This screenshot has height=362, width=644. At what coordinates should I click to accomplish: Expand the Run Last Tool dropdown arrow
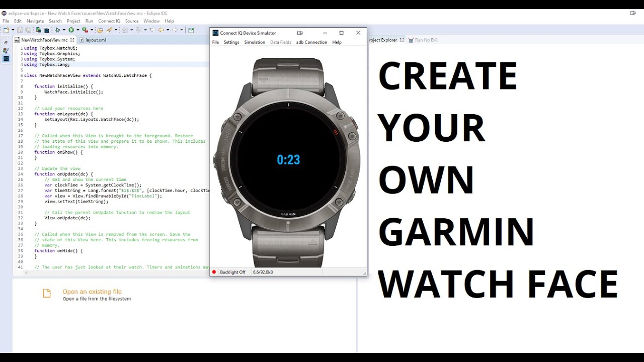point(92,30)
